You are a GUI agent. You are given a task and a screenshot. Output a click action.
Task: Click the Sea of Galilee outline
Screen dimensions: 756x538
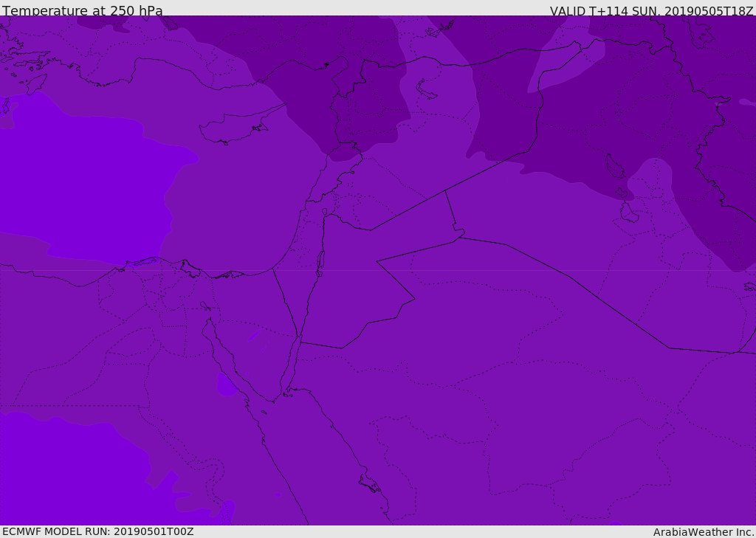tap(324, 212)
